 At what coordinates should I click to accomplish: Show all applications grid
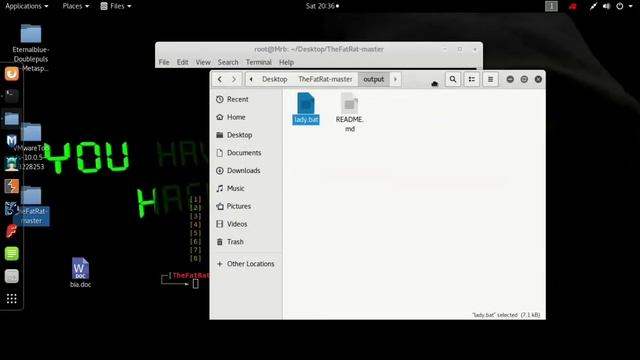pyautogui.click(x=11, y=299)
